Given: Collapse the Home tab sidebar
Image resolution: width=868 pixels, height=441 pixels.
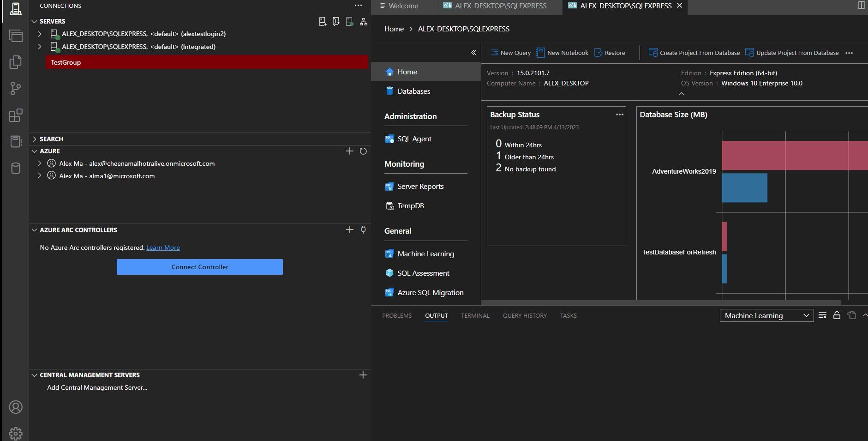Looking at the screenshot, I should click(x=473, y=53).
